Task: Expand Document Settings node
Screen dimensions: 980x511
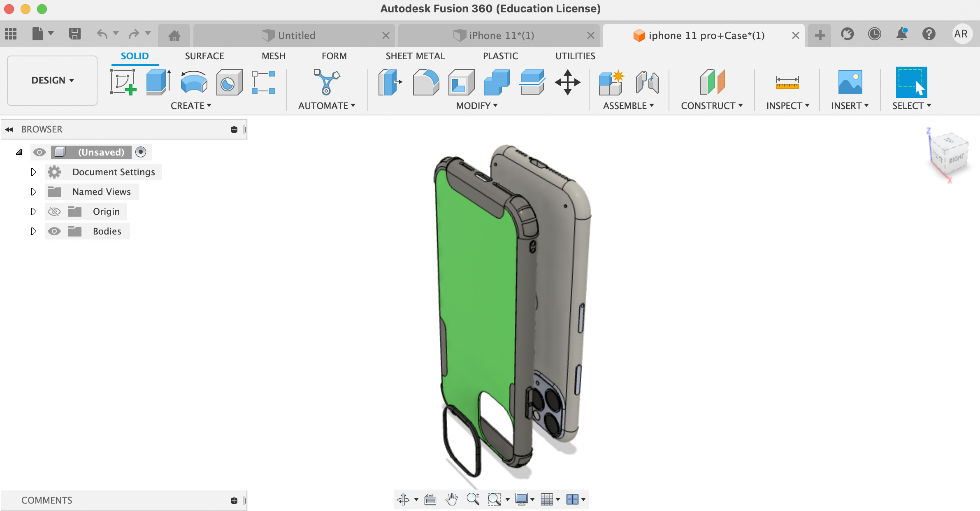Action: 34,172
